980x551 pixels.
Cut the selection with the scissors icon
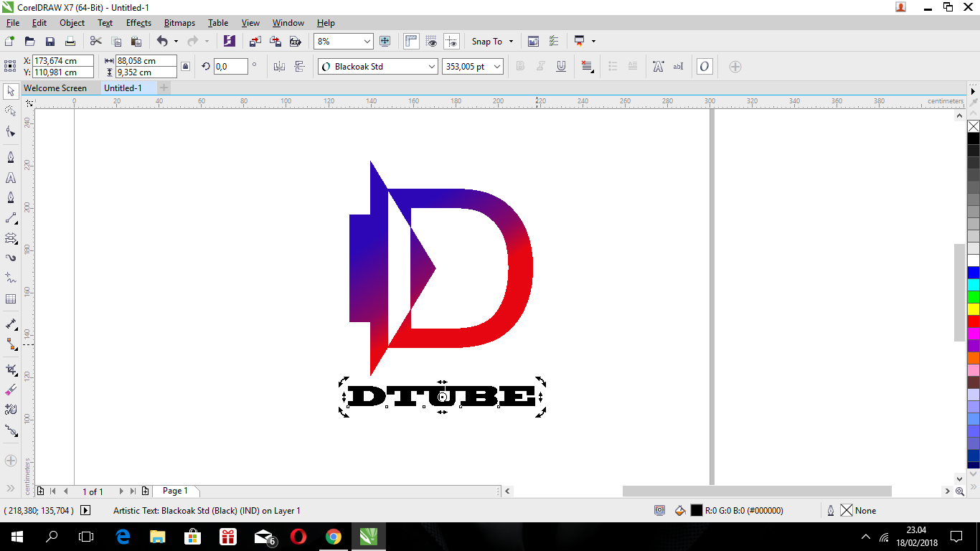point(96,42)
